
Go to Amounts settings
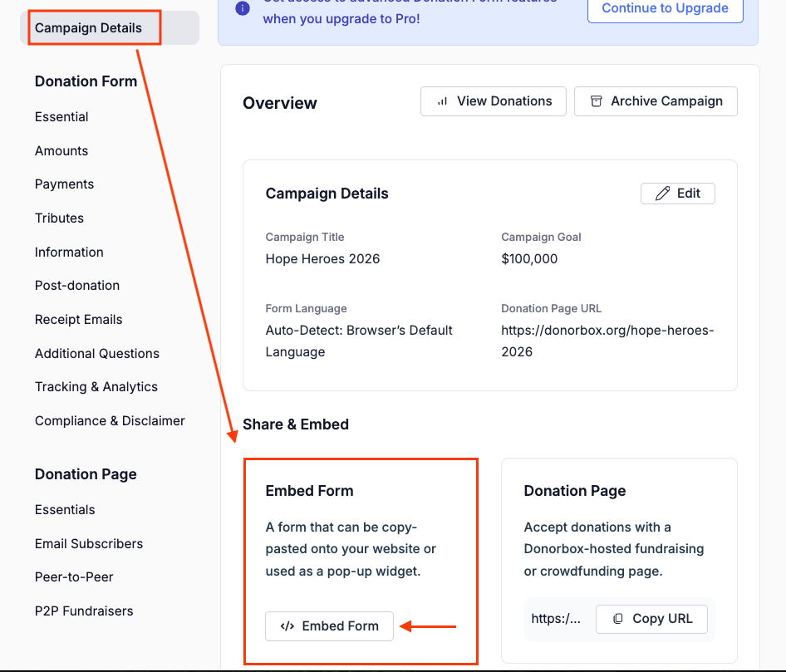coord(61,151)
